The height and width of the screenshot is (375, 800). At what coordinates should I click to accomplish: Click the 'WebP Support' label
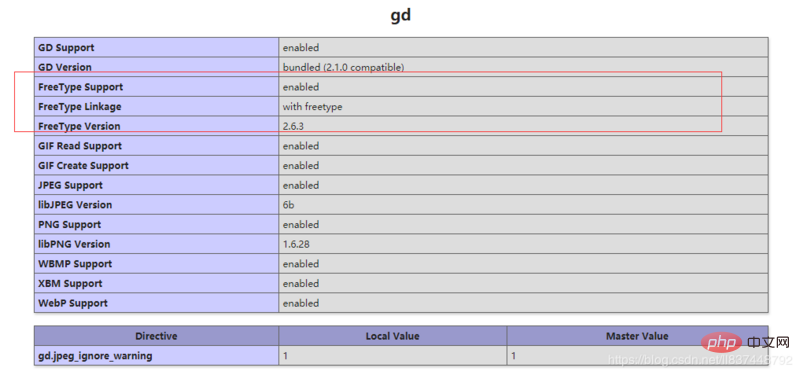pos(73,303)
